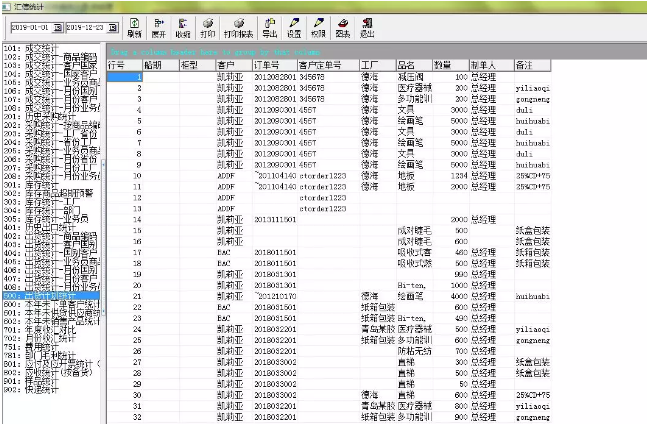Sort by the 柜型 column header
The image size is (649, 427).
pos(197,65)
